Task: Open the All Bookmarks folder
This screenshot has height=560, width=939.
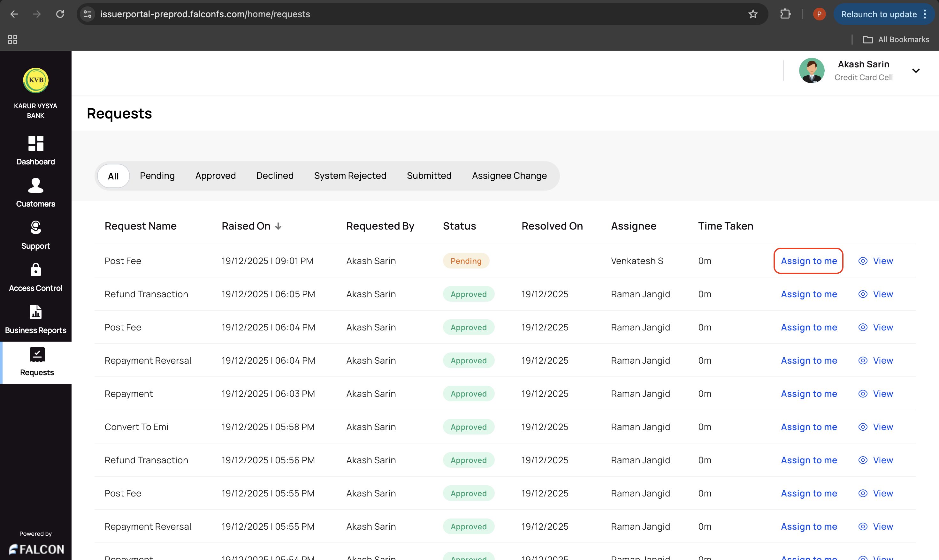Action: (x=896, y=40)
